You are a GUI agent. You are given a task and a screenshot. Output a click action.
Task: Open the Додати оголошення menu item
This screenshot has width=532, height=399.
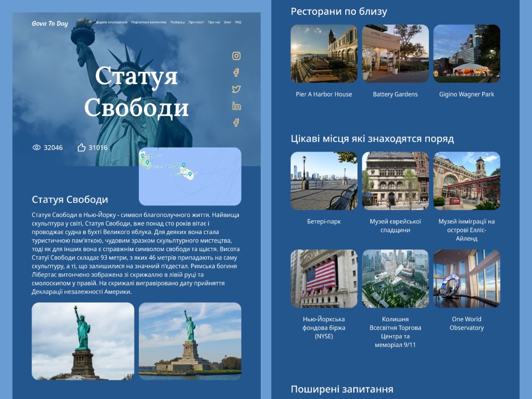pos(111,22)
